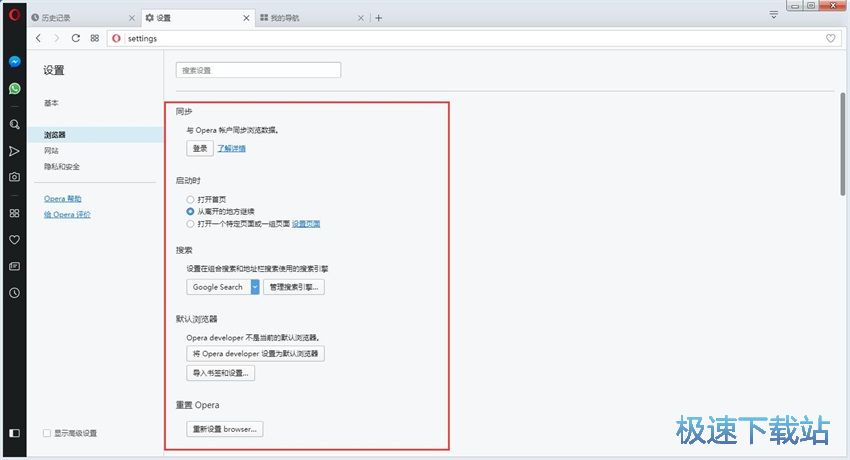
Task: Switch to the 设置 tab
Action: 198,18
